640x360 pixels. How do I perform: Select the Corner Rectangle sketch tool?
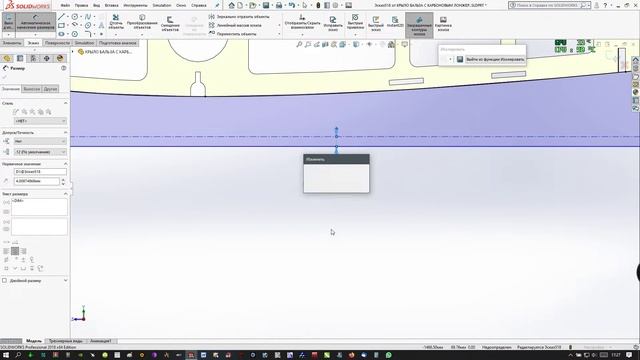pyautogui.click(x=61, y=25)
